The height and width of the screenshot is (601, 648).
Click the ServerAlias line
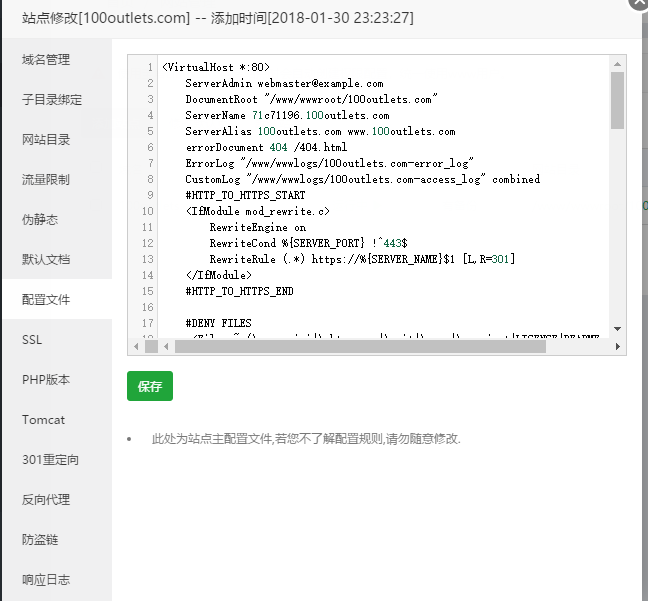[320, 131]
